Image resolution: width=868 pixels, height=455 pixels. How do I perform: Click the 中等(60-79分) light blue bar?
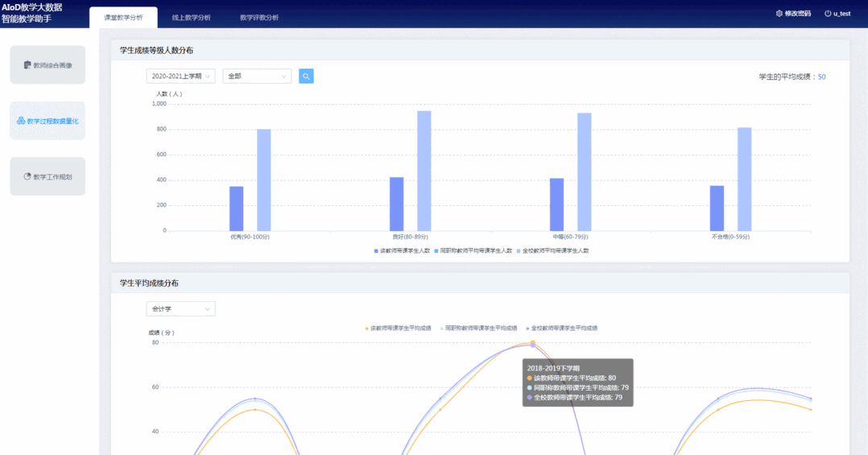tap(584, 172)
